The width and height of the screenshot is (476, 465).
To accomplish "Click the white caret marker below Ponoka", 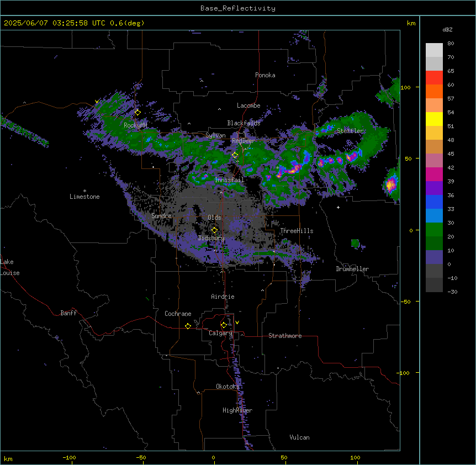I will pos(202,81).
